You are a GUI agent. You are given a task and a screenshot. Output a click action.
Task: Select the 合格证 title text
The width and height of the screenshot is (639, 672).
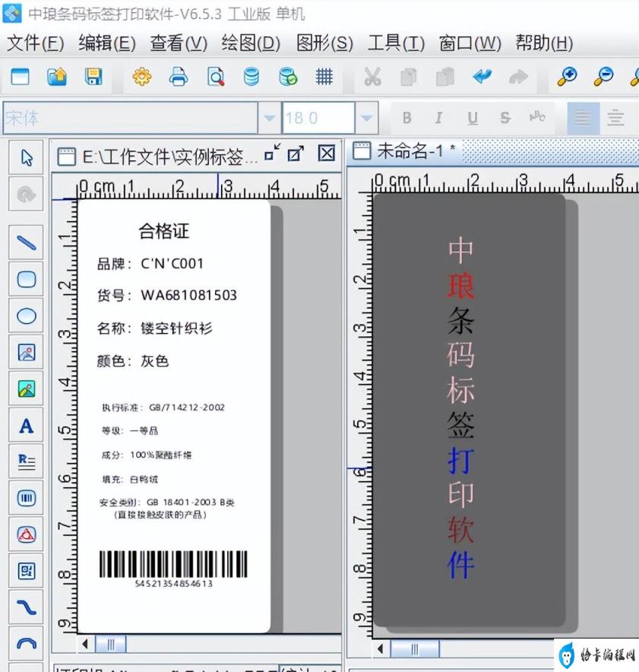click(163, 231)
